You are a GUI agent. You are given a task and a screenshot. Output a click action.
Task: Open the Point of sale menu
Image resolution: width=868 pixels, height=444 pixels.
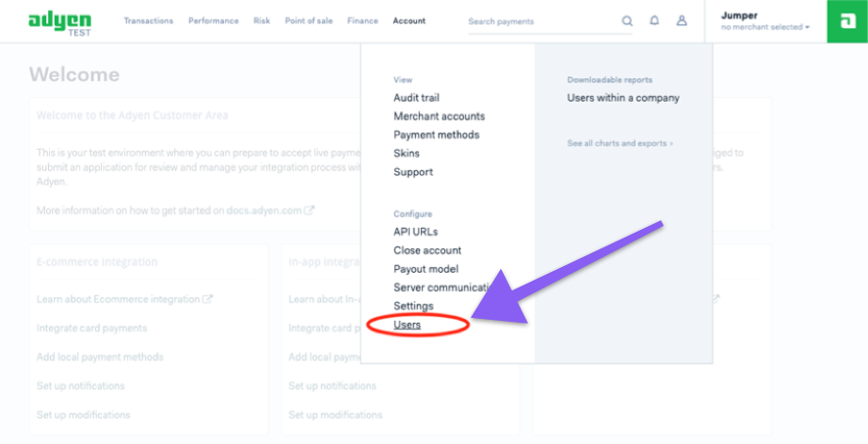(x=309, y=21)
